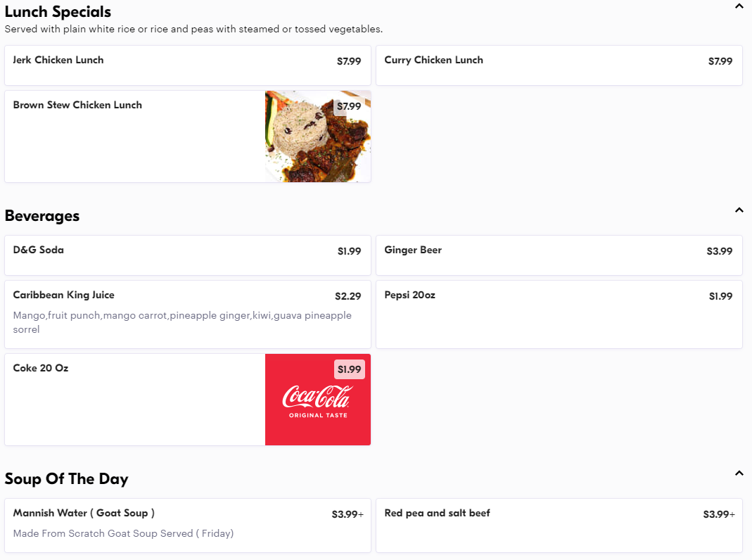This screenshot has width=752, height=560.
Task: Select the Ginger Beer item
Action: pyautogui.click(x=559, y=255)
